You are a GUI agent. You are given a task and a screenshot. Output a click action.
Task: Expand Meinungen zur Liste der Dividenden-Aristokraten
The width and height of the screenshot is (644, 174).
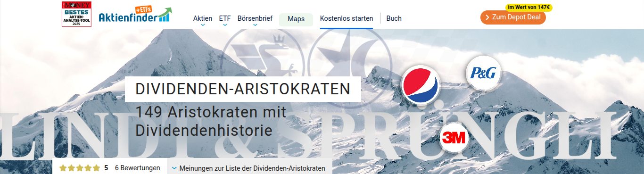[248, 168]
